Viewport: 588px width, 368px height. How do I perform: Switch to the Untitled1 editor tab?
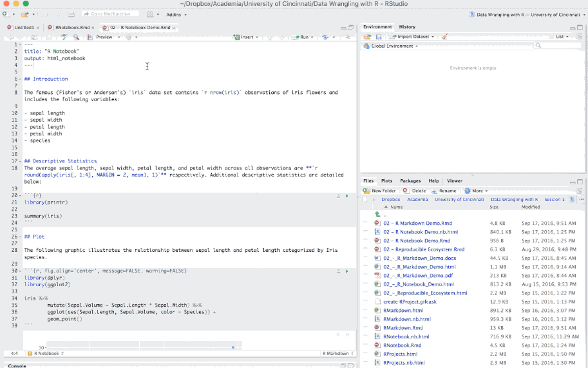pyautogui.click(x=24, y=27)
